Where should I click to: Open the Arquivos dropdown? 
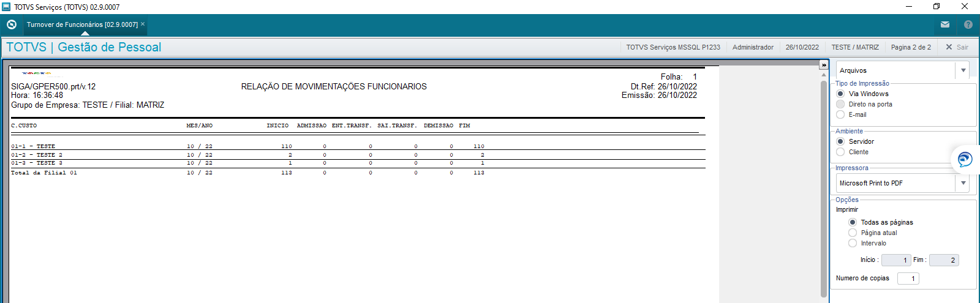click(903, 70)
